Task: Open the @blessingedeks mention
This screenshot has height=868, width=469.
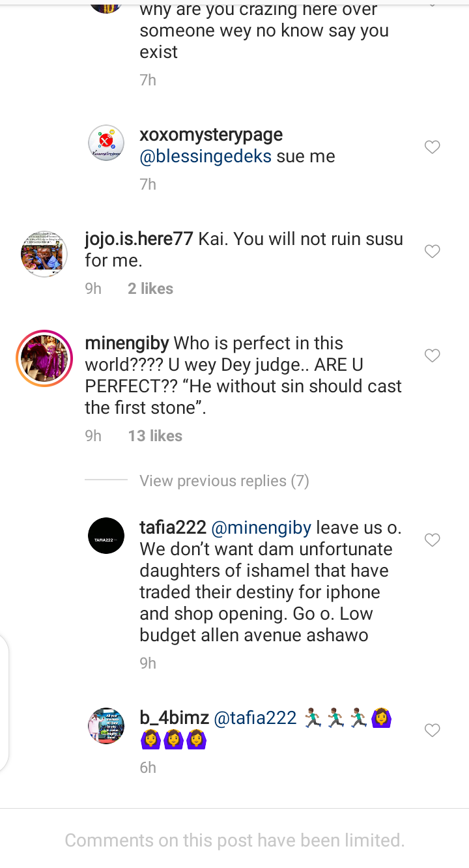Action: click(205, 156)
